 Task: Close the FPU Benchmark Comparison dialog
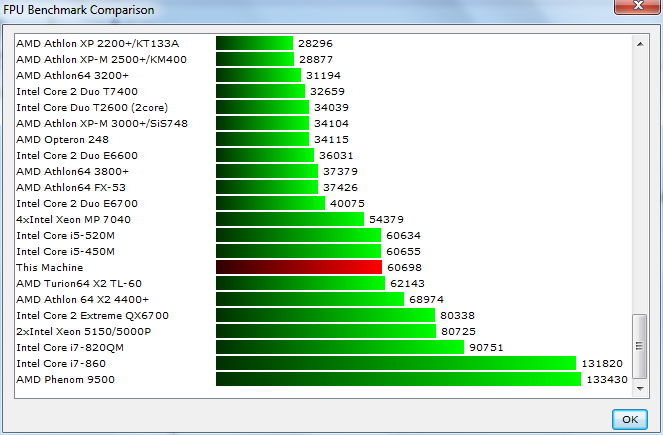pos(638,6)
